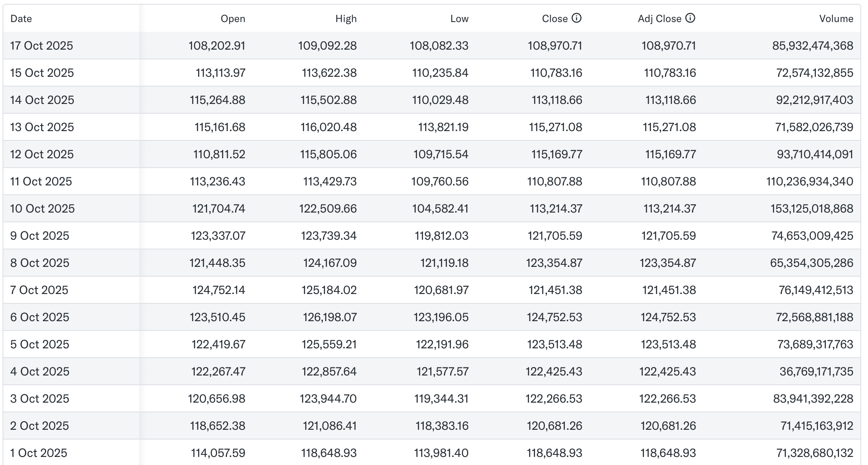This screenshot has width=868, height=465.
Task: Click the Volume column header
Action: (836, 19)
